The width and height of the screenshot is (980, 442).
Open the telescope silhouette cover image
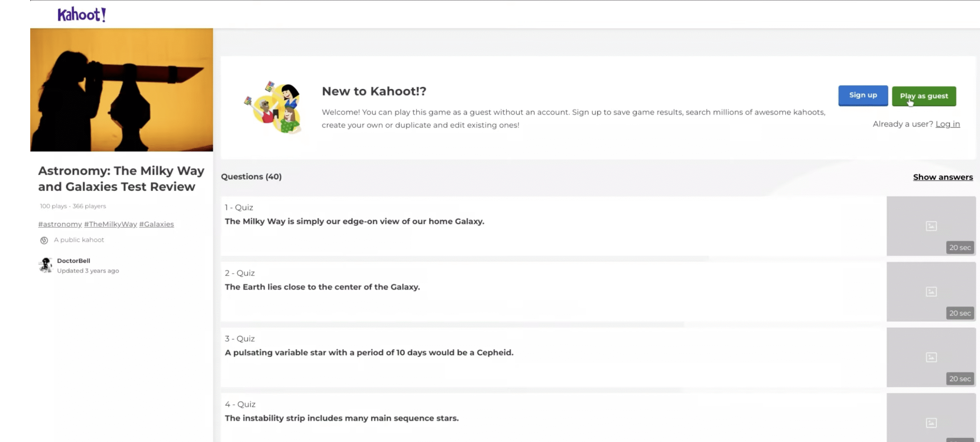122,90
